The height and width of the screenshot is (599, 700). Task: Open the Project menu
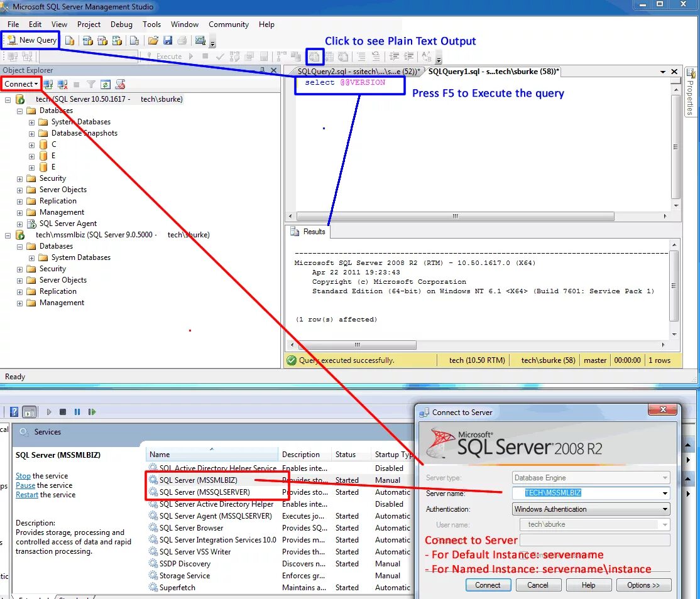coord(89,24)
